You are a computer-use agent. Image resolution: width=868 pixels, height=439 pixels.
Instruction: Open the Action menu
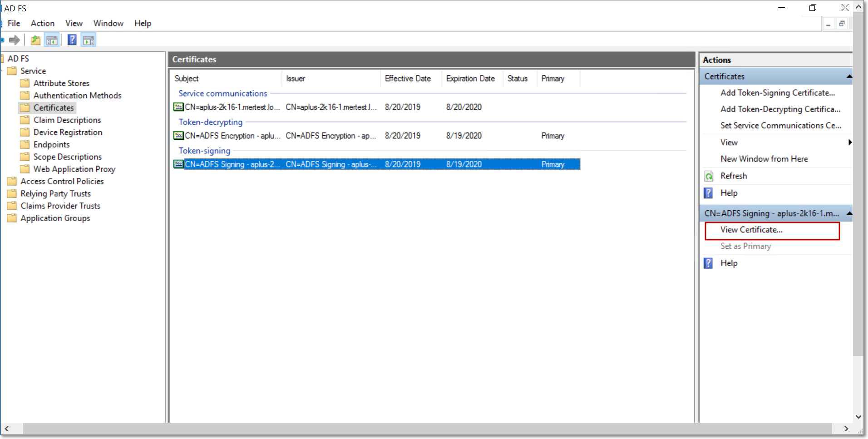tap(43, 23)
